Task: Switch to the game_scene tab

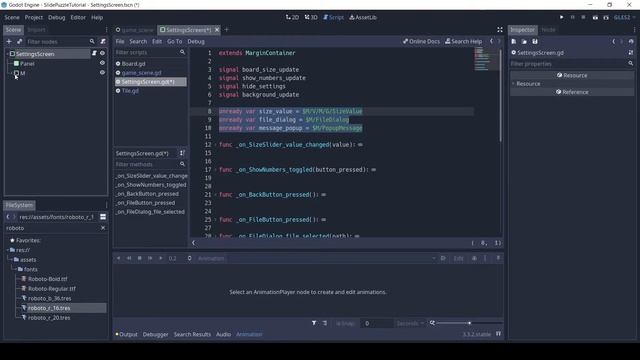Action: point(134,30)
